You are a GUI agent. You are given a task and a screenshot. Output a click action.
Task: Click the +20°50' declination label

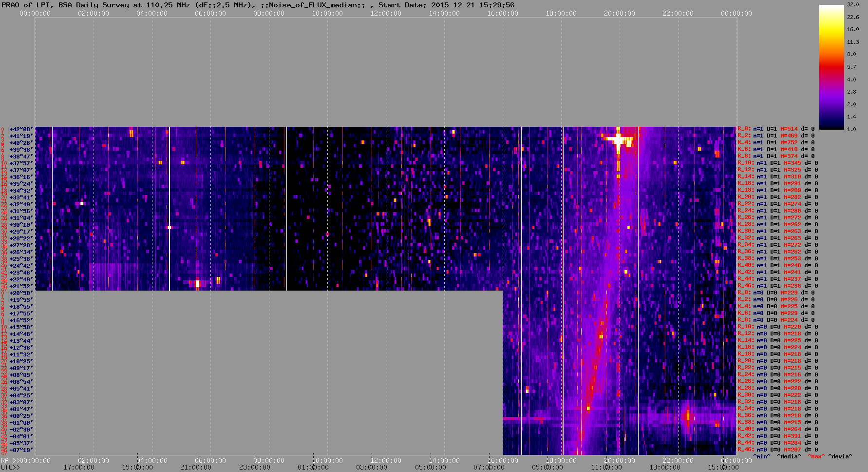tap(21, 293)
